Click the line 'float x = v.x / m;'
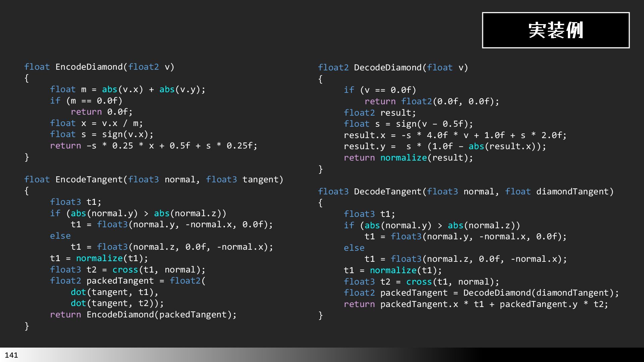Screen dimensions: 644x362 pos(97,123)
